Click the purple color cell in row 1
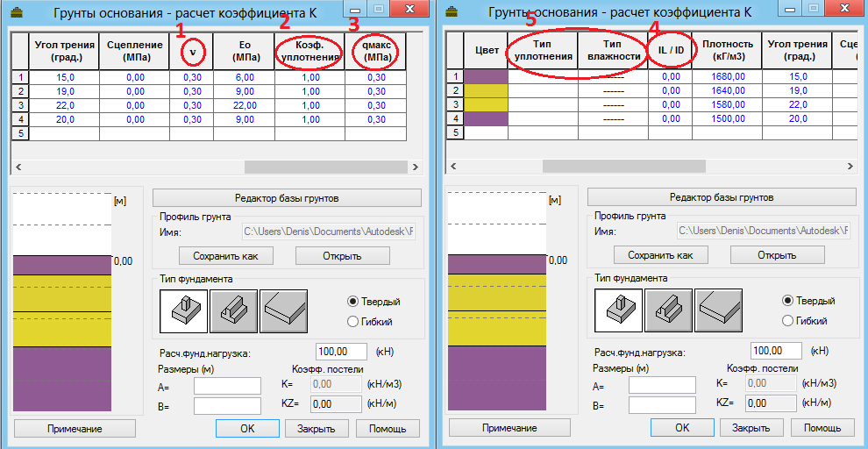The width and height of the screenshot is (868, 449). (486, 76)
